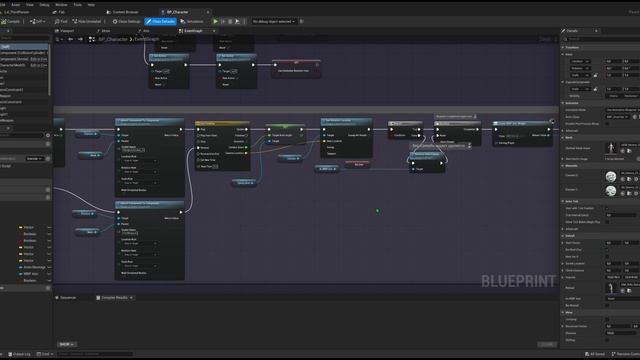Screen dimensions: 640x360
Task: Compile the blueprint with the Compile button
Action: tap(11, 21)
